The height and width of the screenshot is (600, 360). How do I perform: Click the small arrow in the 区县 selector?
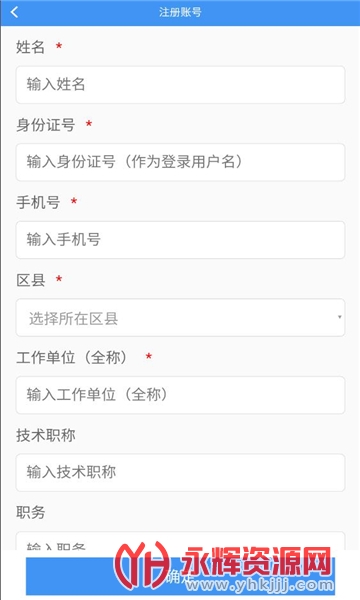tap(339, 317)
